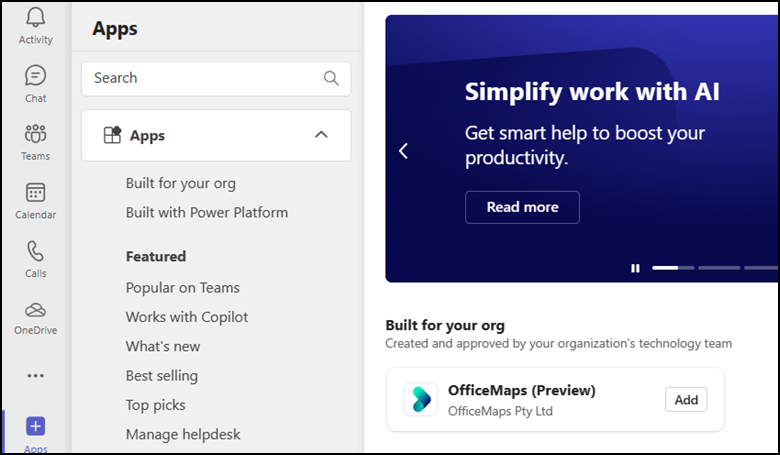Viewport: 780px width, 455px height.
Task: Open the Calendar icon
Action: pyautogui.click(x=35, y=192)
